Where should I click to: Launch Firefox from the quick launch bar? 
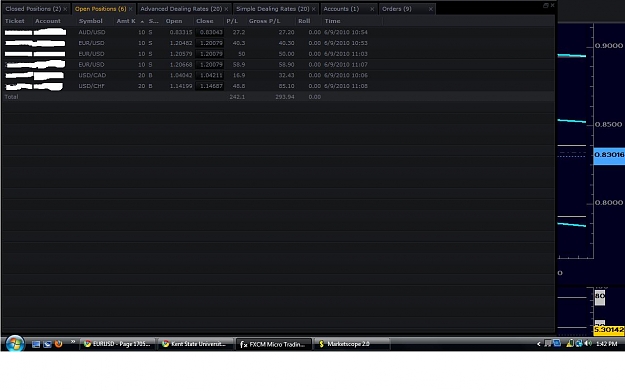59,344
